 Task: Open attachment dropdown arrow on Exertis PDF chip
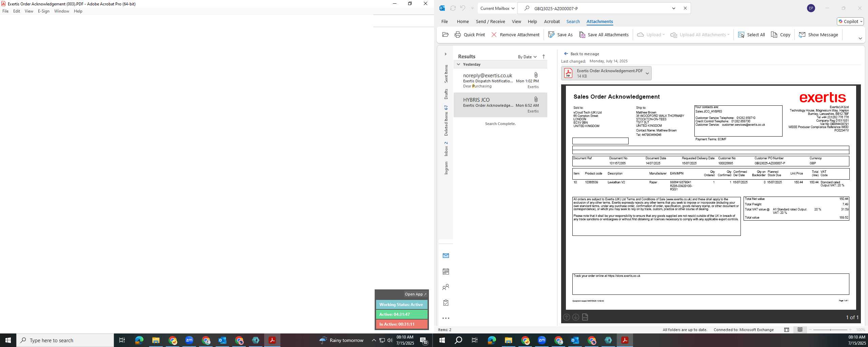pos(647,73)
